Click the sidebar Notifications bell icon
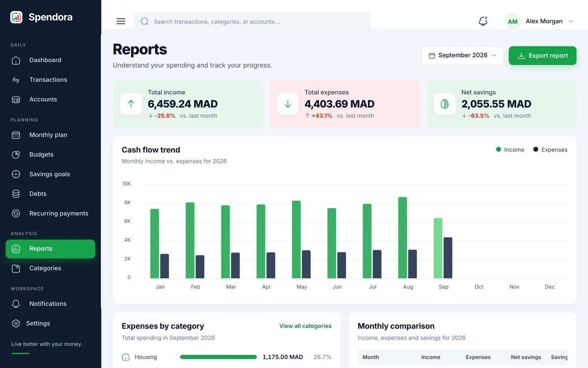The height and width of the screenshot is (368, 588). (16, 304)
